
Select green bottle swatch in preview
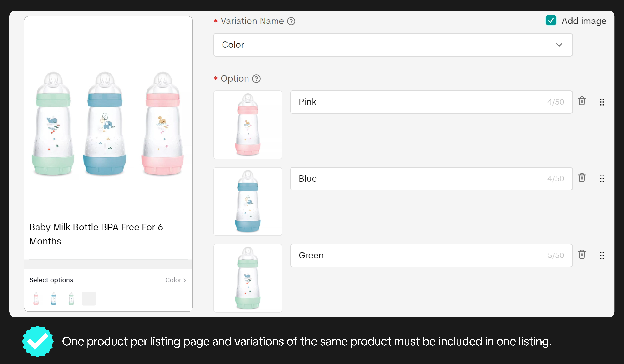pos(71,299)
